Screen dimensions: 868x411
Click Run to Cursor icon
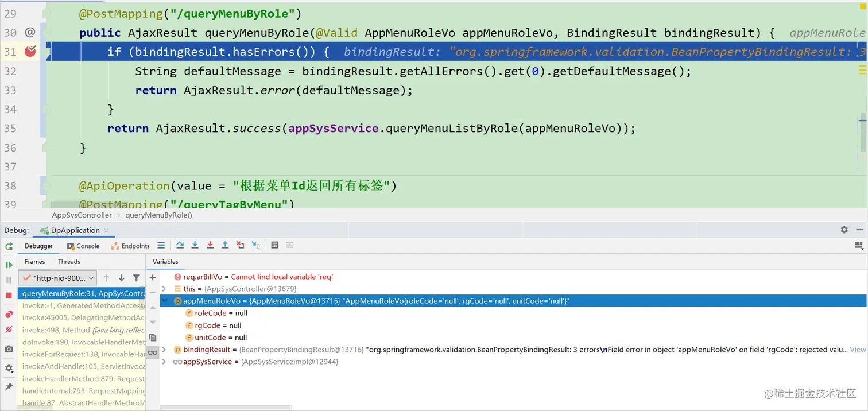255,245
